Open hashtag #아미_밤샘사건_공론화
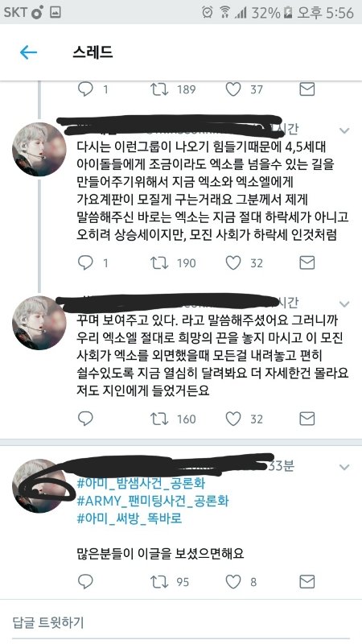 pyautogui.click(x=141, y=483)
